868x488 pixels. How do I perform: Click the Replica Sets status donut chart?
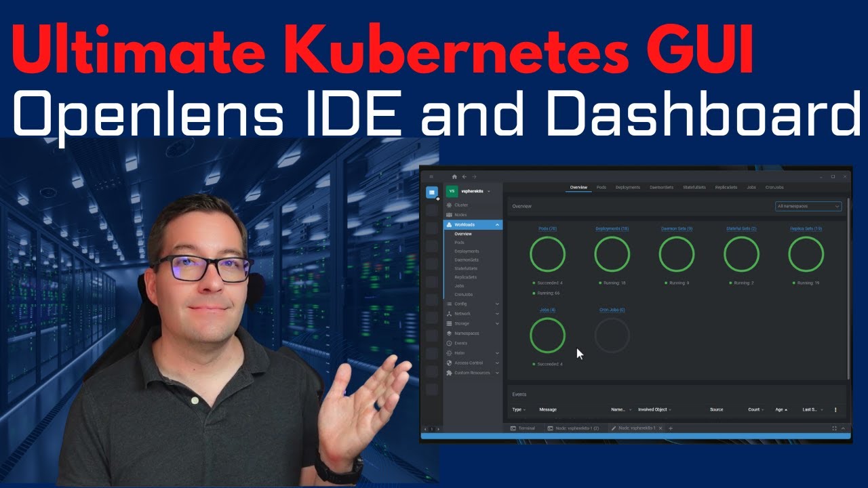[806, 255]
